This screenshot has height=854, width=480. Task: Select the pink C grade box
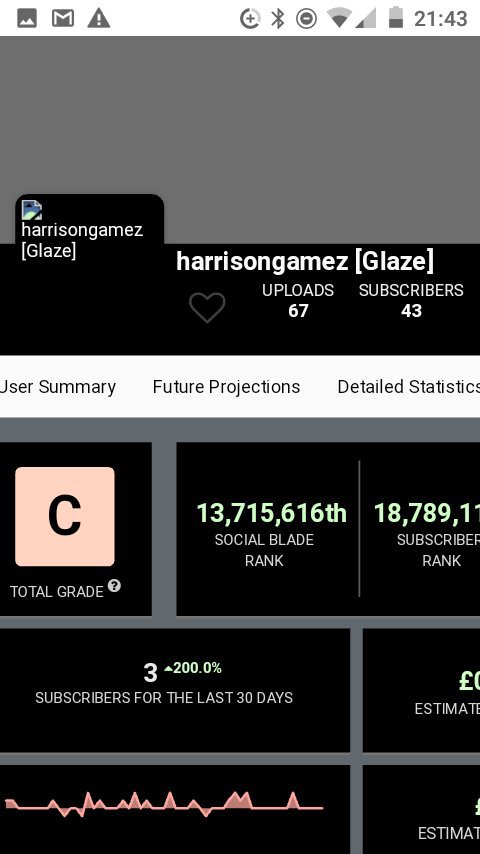point(65,516)
